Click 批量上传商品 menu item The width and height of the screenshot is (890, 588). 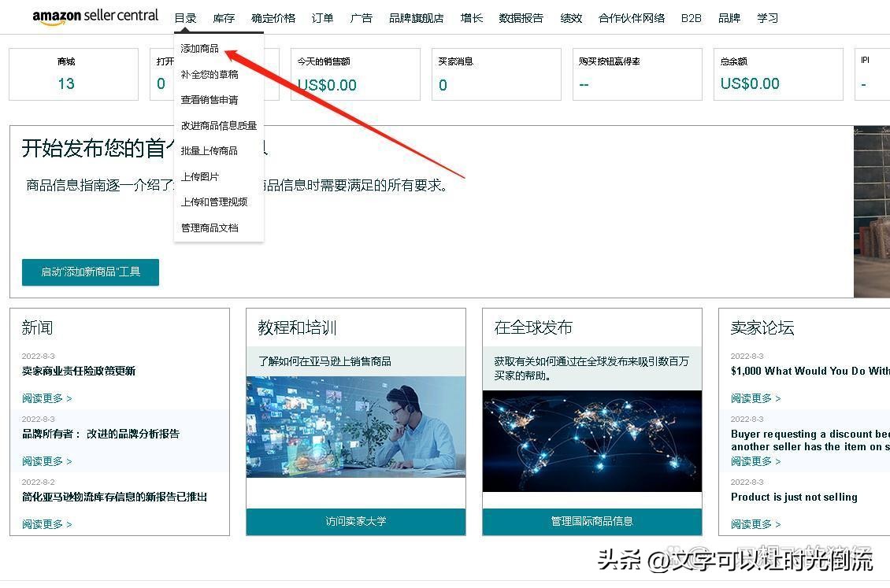pos(210,150)
